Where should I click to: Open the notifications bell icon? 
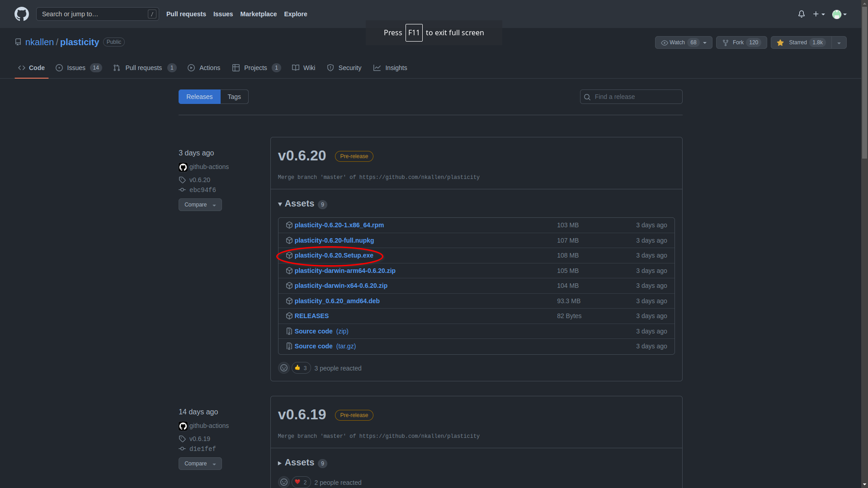(801, 14)
